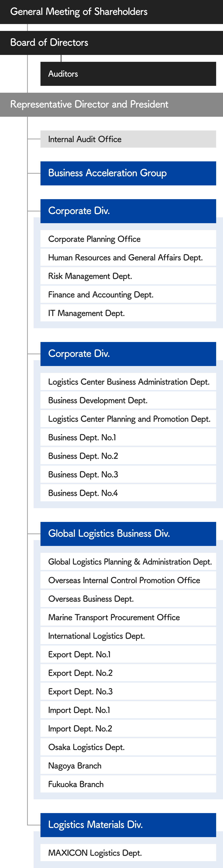Select Export Dept. No.2 entry
This screenshot has height=868, width=223.
coord(128,673)
